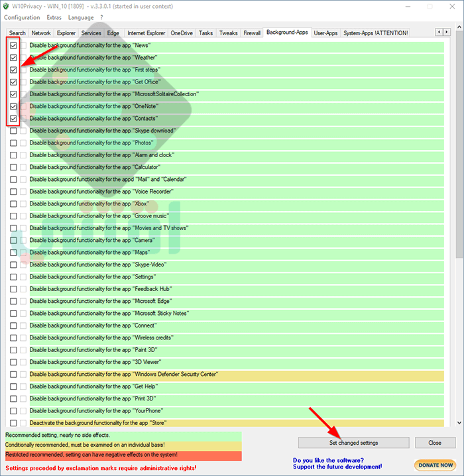
Task: Click the scrollbar down arrow
Action: [x=459, y=422]
